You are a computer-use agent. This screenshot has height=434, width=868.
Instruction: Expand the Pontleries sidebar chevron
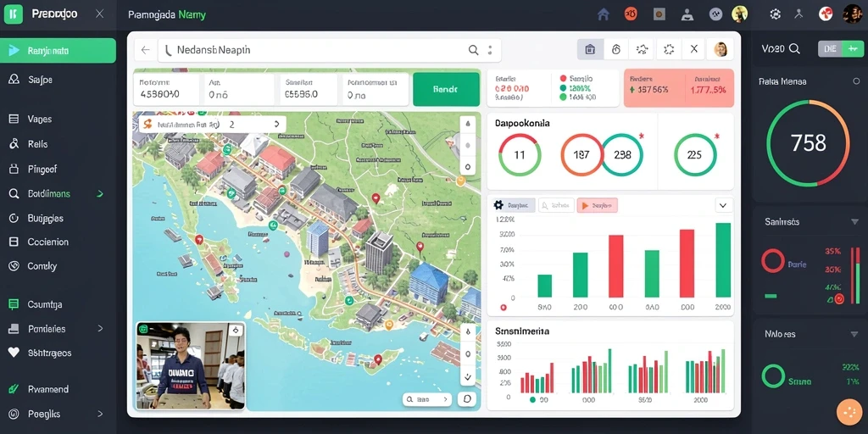tap(100, 329)
